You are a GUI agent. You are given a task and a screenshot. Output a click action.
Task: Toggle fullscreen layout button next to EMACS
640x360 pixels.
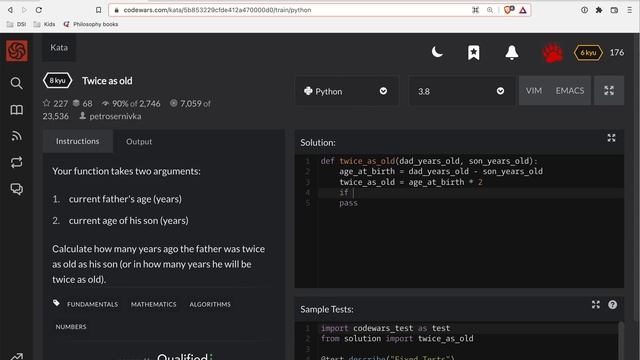click(x=609, y=91)
